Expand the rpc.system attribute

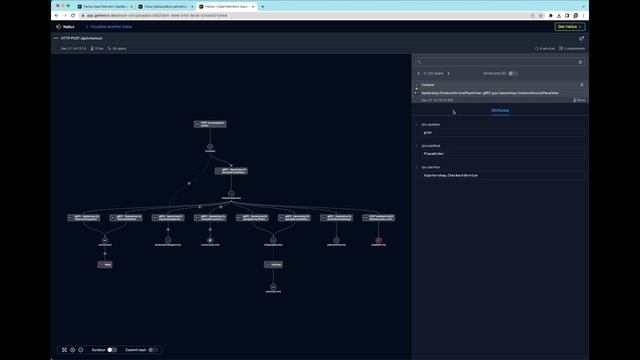click(417, 124)
